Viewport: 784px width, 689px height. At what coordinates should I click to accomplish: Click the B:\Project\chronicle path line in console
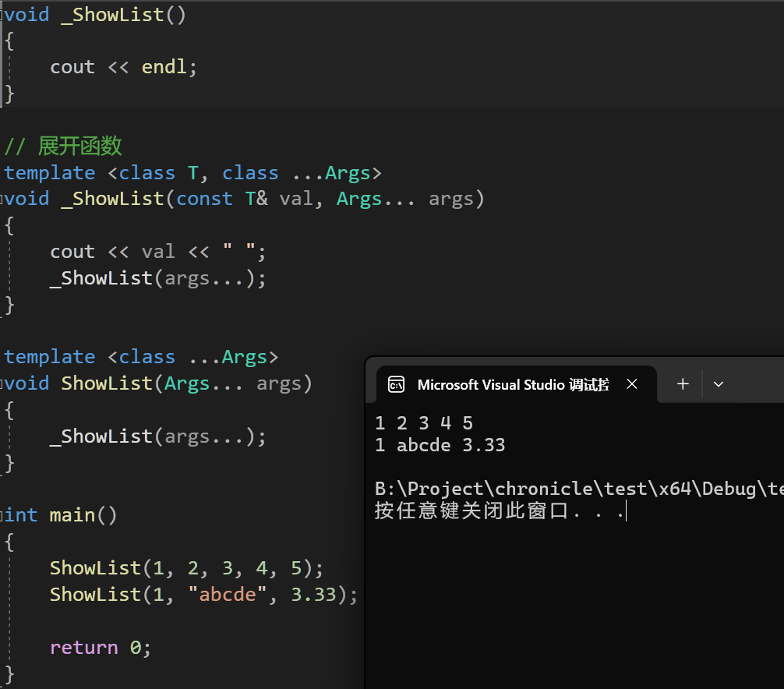point(579,489)
